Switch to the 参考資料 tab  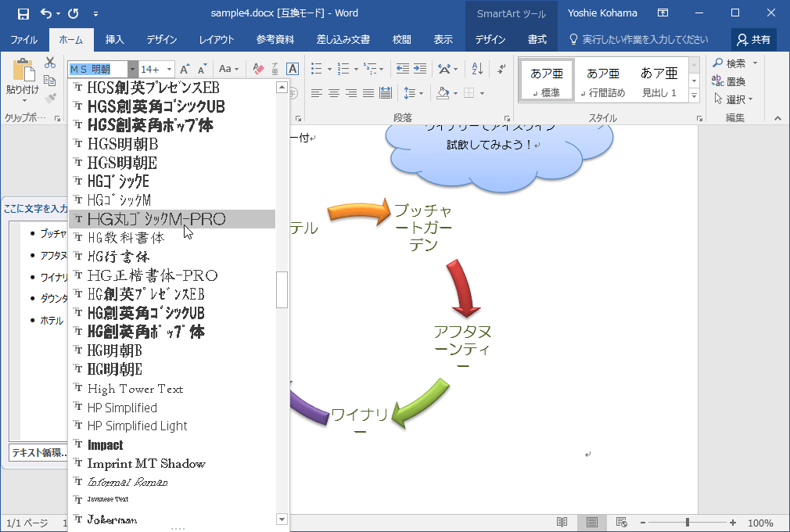275,40
